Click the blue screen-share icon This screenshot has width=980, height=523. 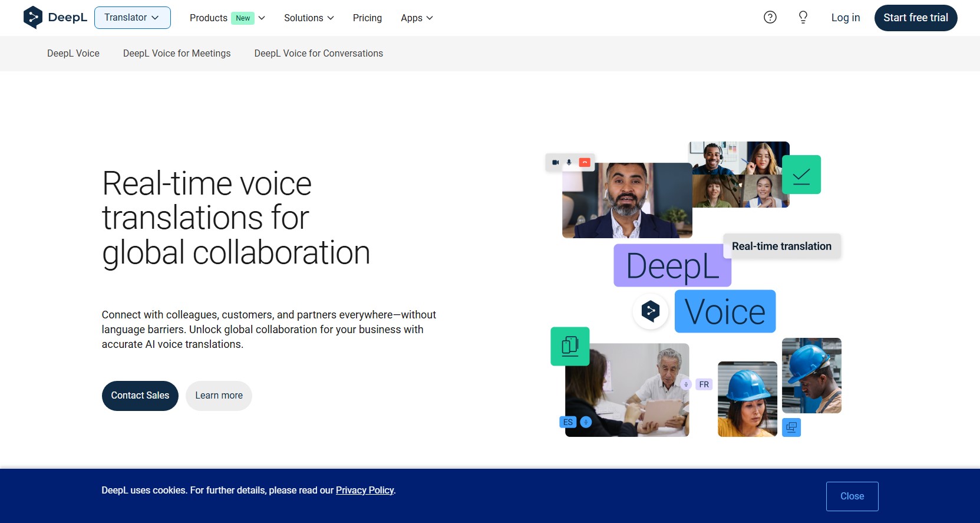[x=791, y=427]
